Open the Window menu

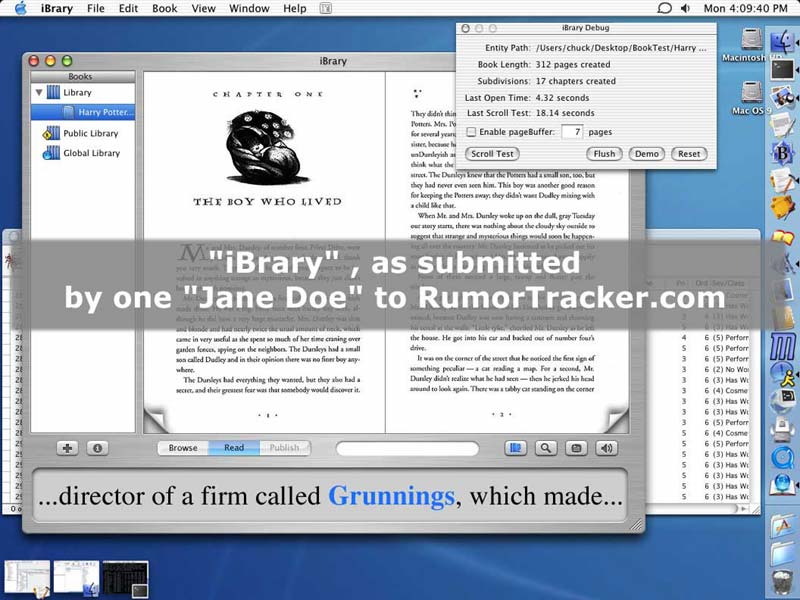[249, 9]
